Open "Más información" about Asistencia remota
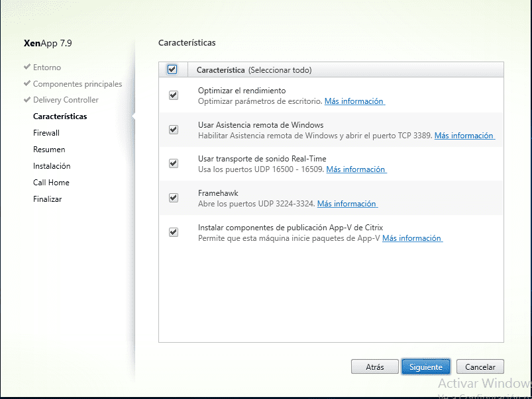532x399 pixels. (x=464, y=135)
